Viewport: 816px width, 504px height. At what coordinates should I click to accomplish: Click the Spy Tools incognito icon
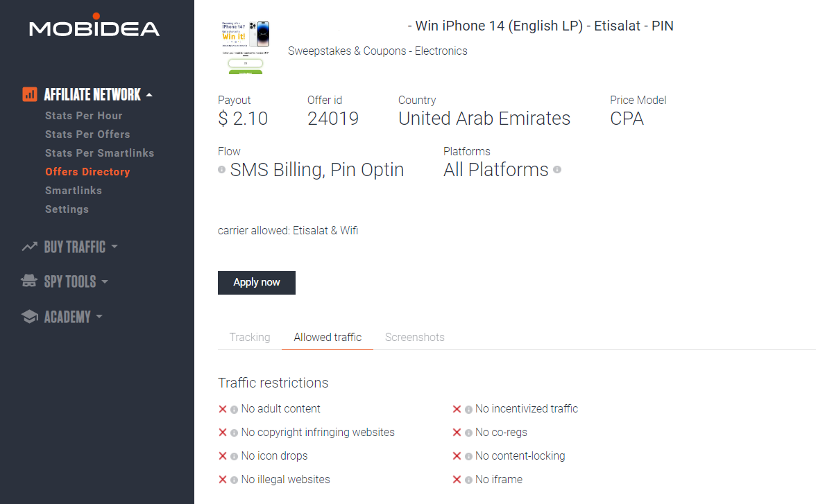click(x=29, y=281)
